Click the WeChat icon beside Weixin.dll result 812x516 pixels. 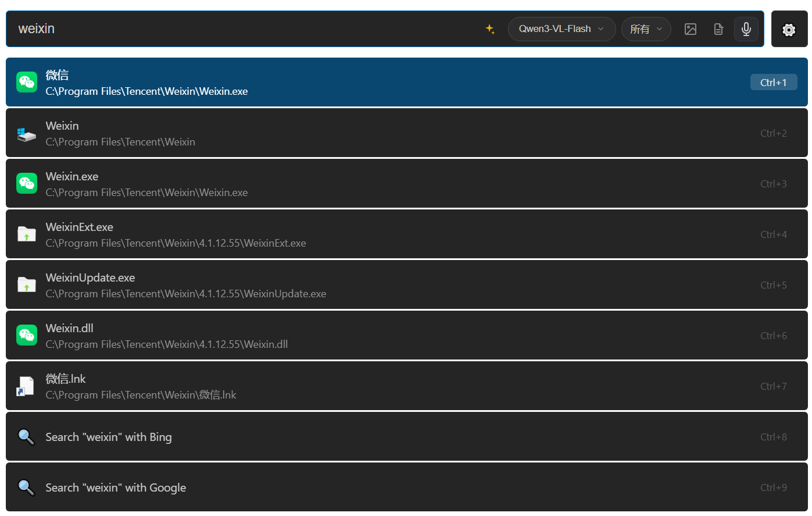tap(27, 335)
